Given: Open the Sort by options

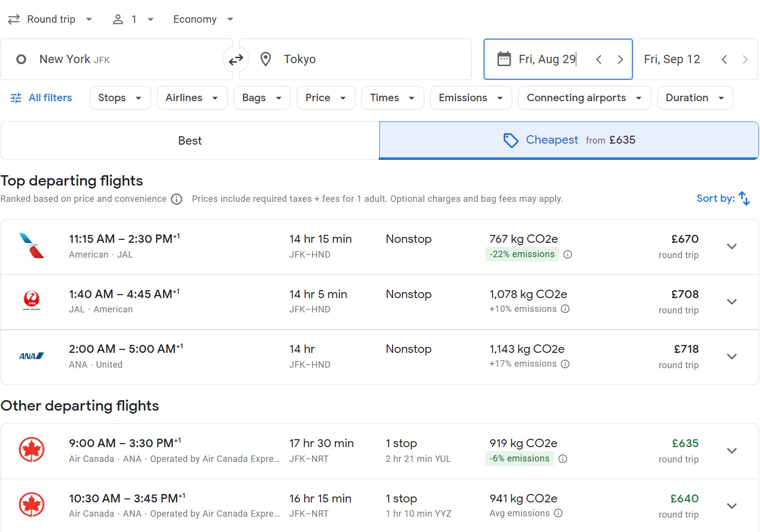Looking at the screenshot, I should (x=722, y=198).
